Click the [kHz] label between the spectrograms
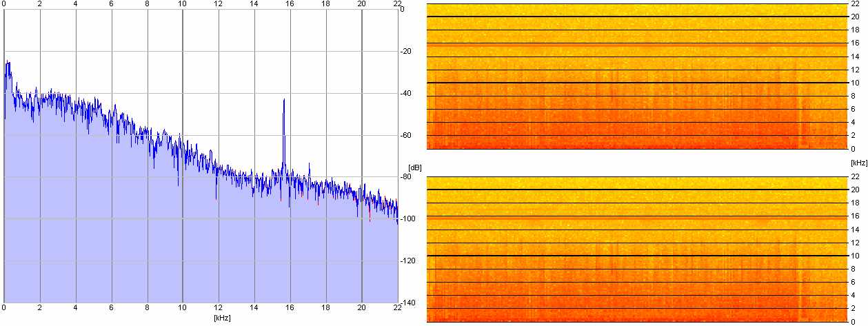 point(859,163)
